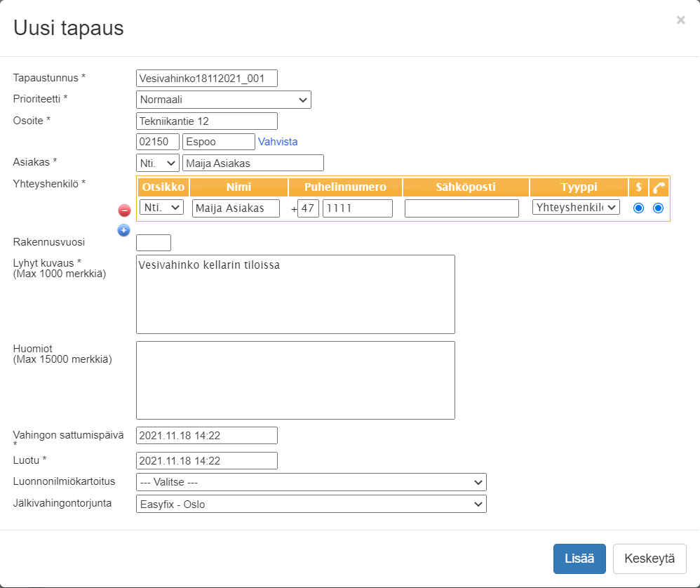Image resolution: width=700 pixels, height=588 pixels.
Task: Click the Lisää button
Action: (x=579, y=559)
